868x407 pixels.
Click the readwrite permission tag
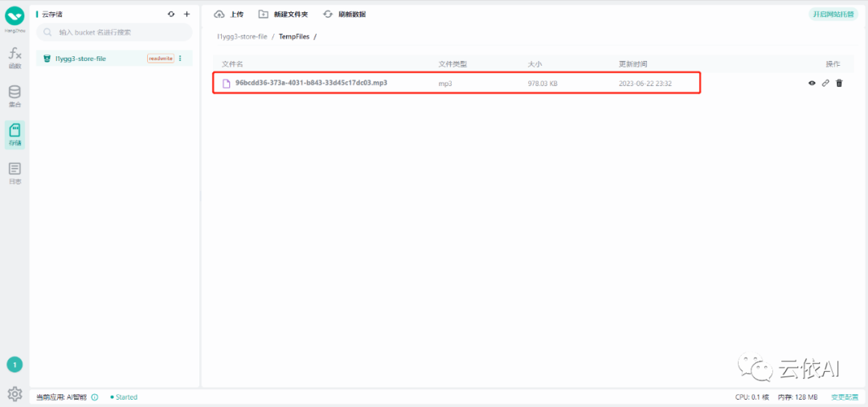pos(161,58)
